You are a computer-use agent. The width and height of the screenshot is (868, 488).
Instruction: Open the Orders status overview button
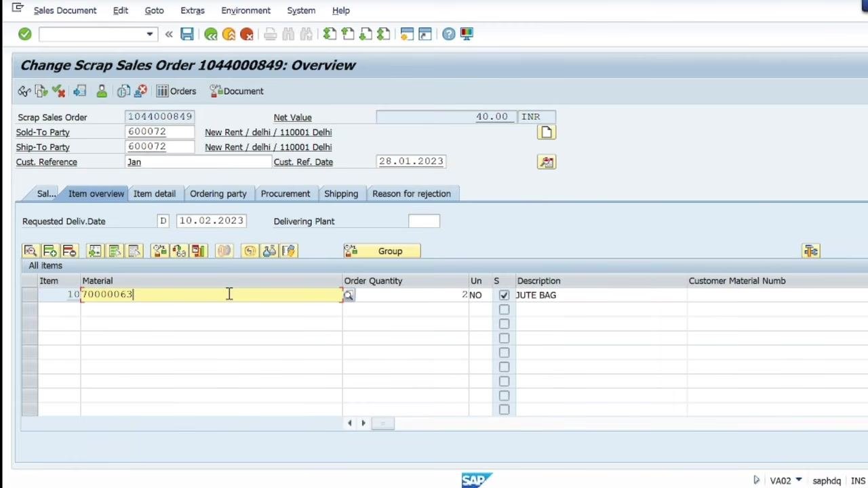176,91
